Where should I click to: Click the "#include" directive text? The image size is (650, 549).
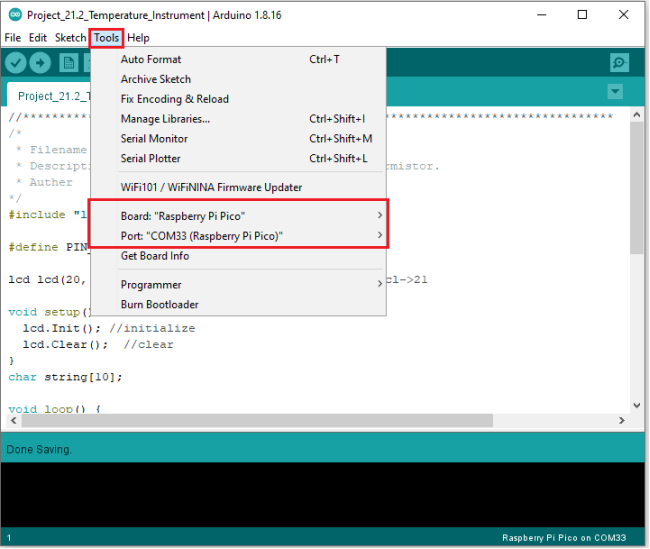pyautogui.click(x=37, y=215)
